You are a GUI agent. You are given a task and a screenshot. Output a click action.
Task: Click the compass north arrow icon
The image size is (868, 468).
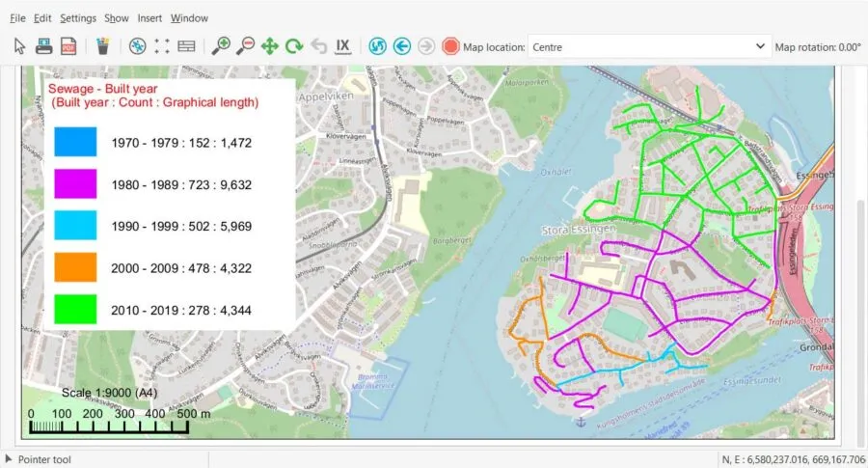[137, 46]
